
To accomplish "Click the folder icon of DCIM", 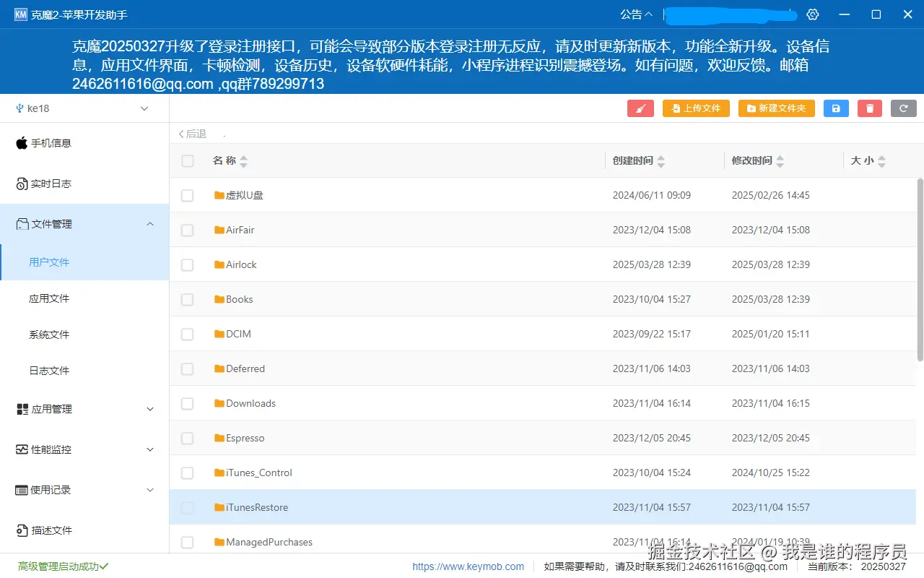I will click(x=219, y=334).
